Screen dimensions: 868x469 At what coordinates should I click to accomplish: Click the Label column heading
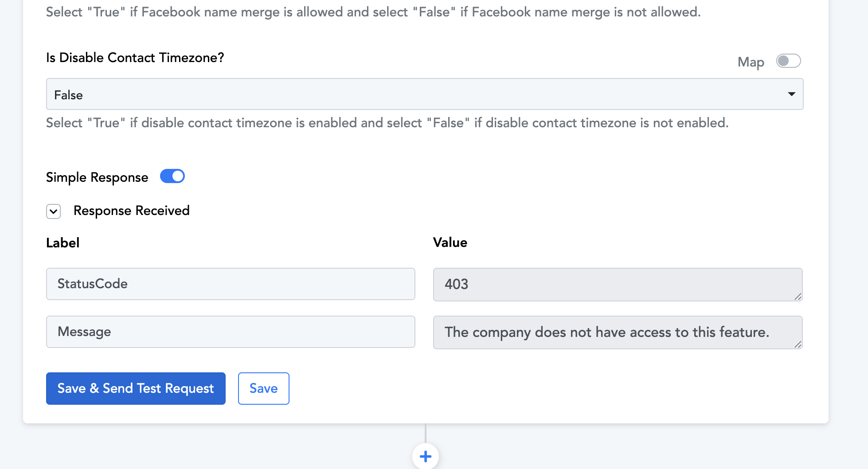click(63, 242)
